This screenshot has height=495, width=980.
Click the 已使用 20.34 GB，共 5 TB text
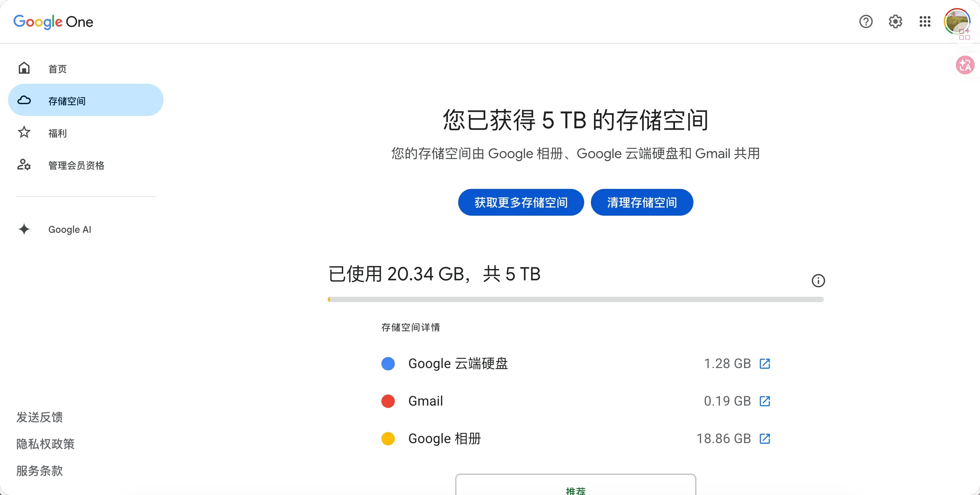point(434,274)
